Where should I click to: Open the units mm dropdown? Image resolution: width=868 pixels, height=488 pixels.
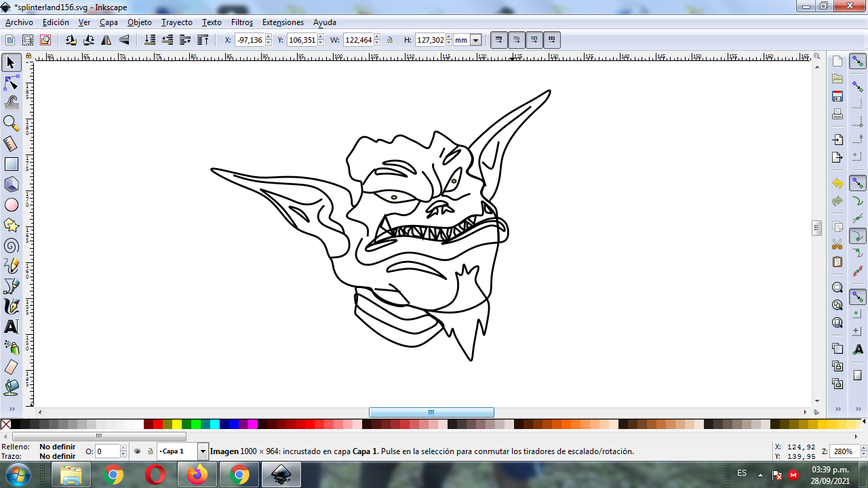tap(476, 40)
